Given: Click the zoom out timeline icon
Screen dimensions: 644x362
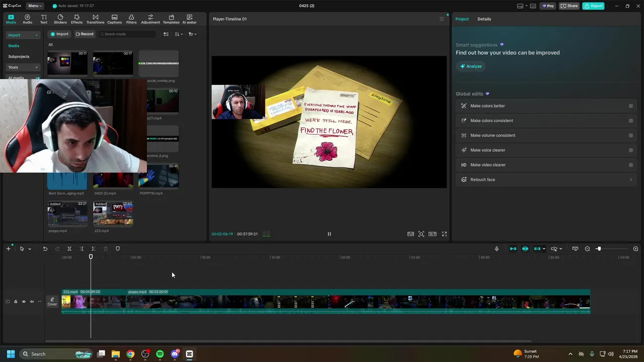Looking at the screenshot, I should pos(587,249).
